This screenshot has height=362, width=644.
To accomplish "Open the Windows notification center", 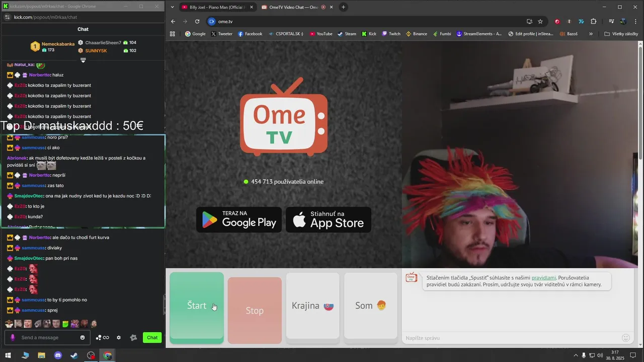I will coord(634,355).
